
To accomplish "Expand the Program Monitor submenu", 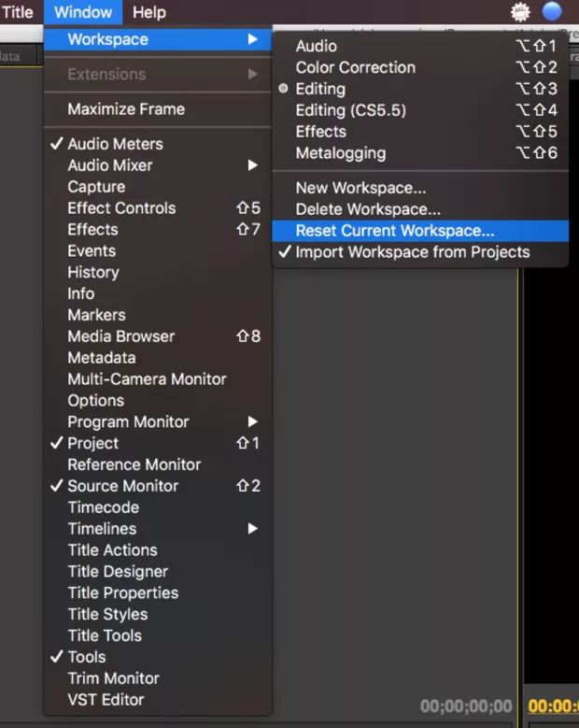I will (158, 421).
